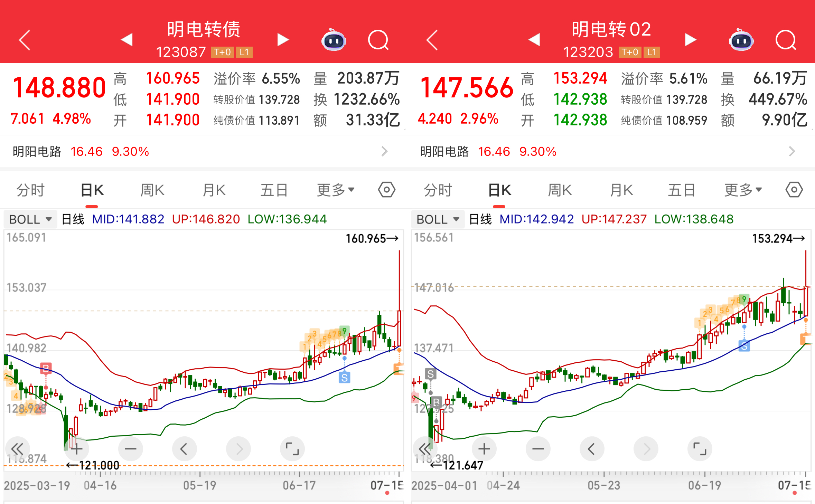Viewport: 815px width, 504px height.
Task: Open BOLL indicator dropdown on right chart
Action: click(438, 219)
